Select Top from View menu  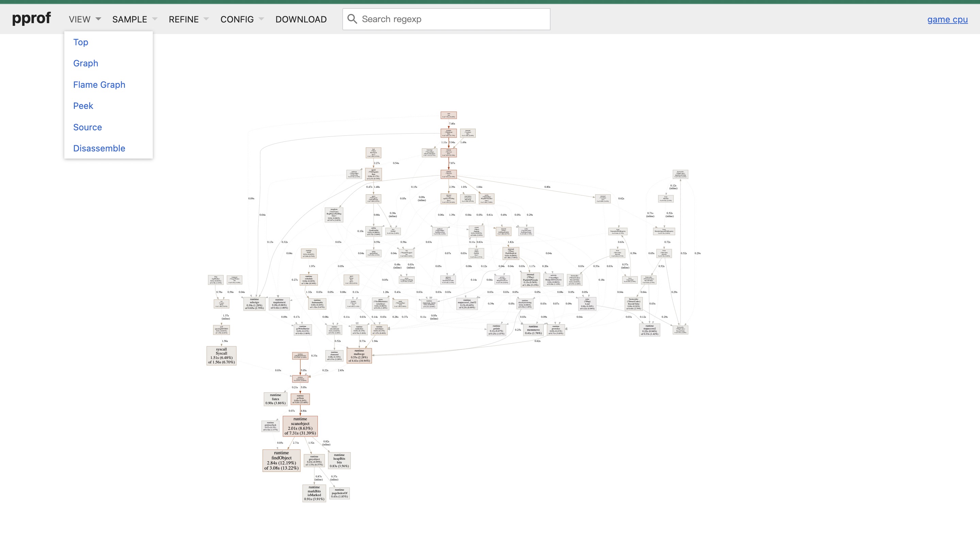81,42
